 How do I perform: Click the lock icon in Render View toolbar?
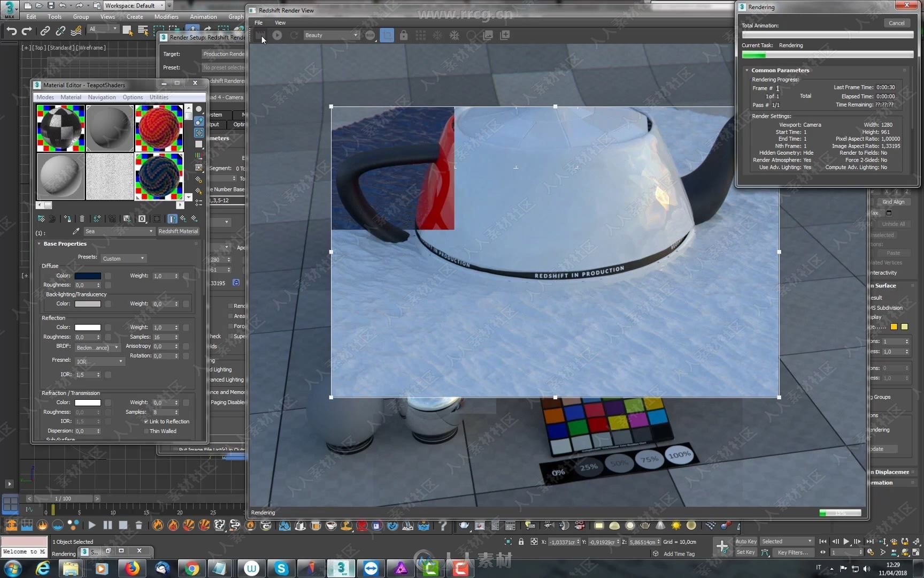tap(404, 35)
